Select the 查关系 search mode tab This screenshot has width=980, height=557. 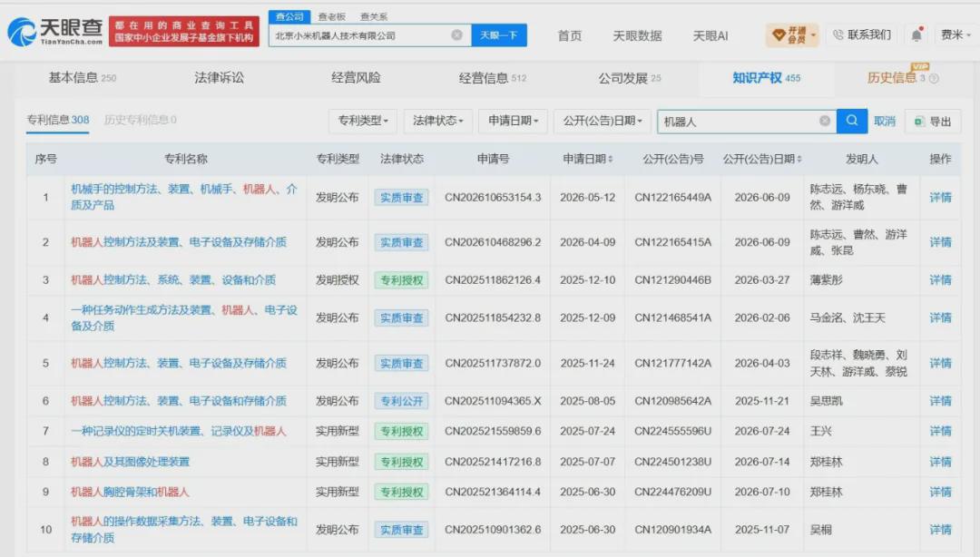coord(374,16)
